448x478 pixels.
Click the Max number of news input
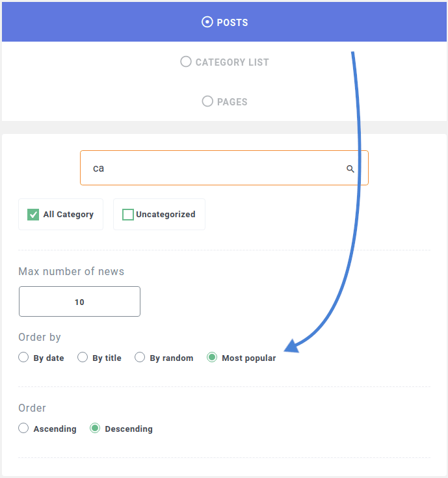tap(79, 302)
